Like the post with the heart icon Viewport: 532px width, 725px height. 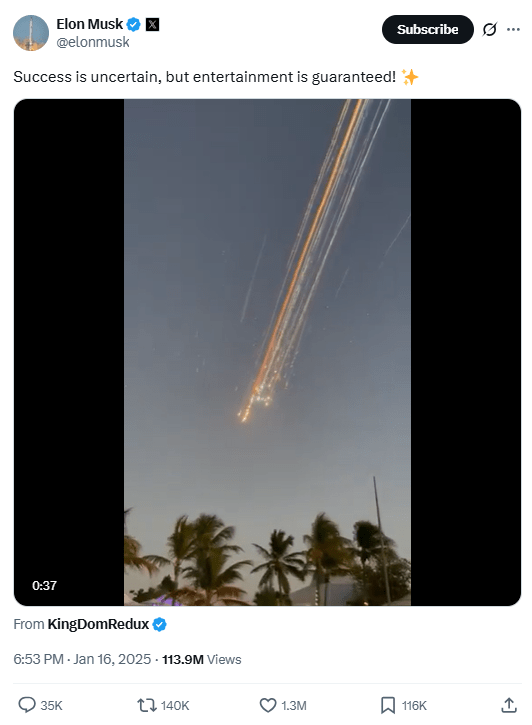(268, 705)
